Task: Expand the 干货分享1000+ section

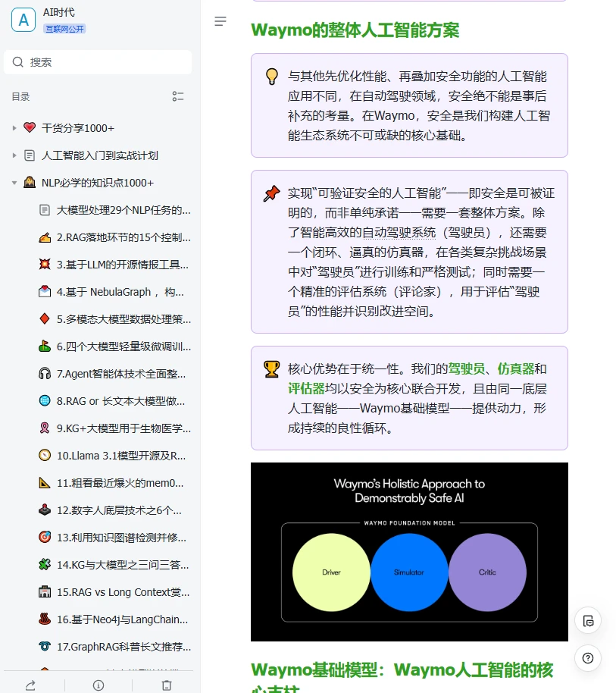Action: tap(12, 128)
